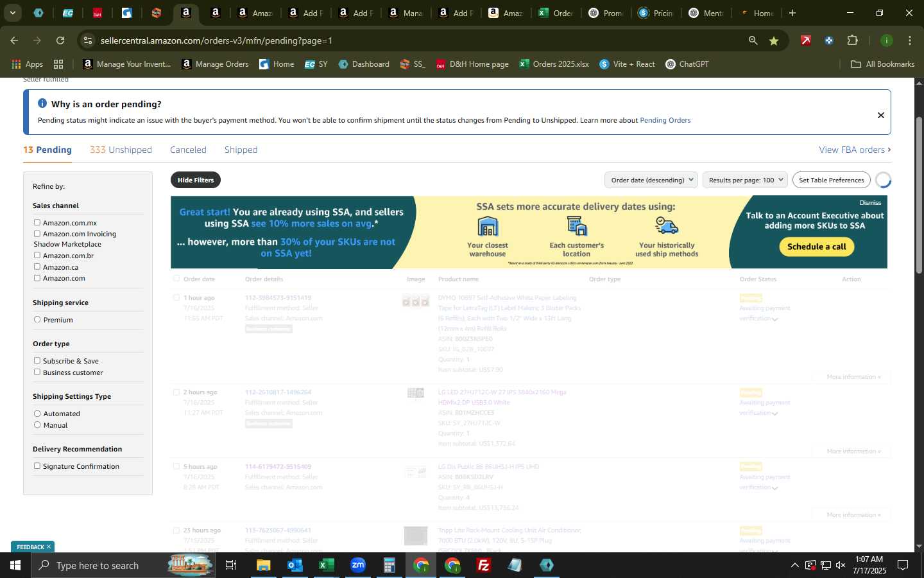This screenshot has height=578, width=924.
Task: Select the checkbox for order 112-3984573-9151419
Action: pyautogui.click(x=176, y=297)
